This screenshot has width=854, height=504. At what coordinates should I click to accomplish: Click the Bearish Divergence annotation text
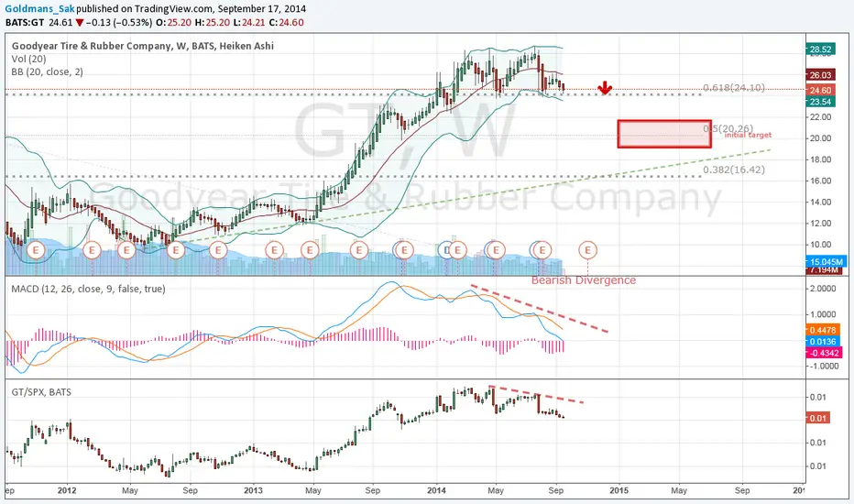[584, 280]
